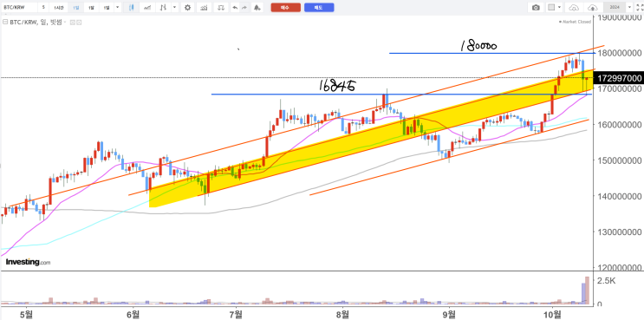This screenshot has width=644, height=320.
Task: Click the 130000000 price axis label
Action: tap(620, 232)
